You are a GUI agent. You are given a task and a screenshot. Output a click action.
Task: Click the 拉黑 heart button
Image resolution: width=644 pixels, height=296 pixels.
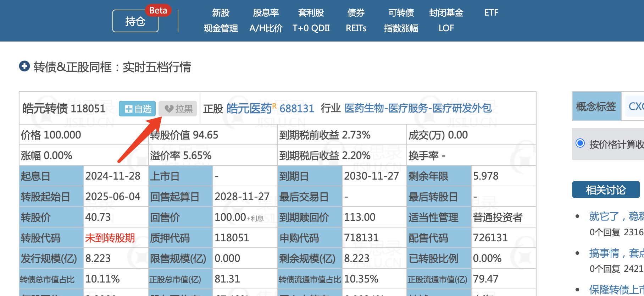click(178, 109)
